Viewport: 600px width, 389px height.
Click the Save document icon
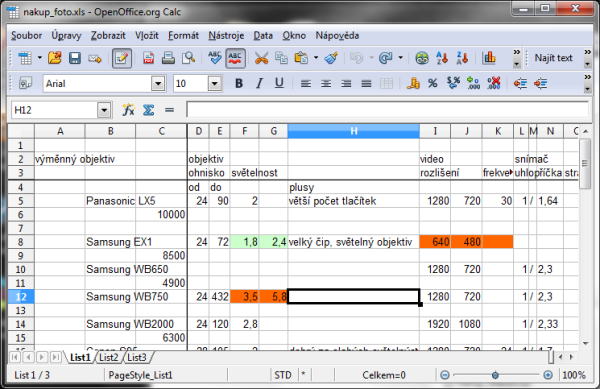pyautogui.click(x=75, y=58)
